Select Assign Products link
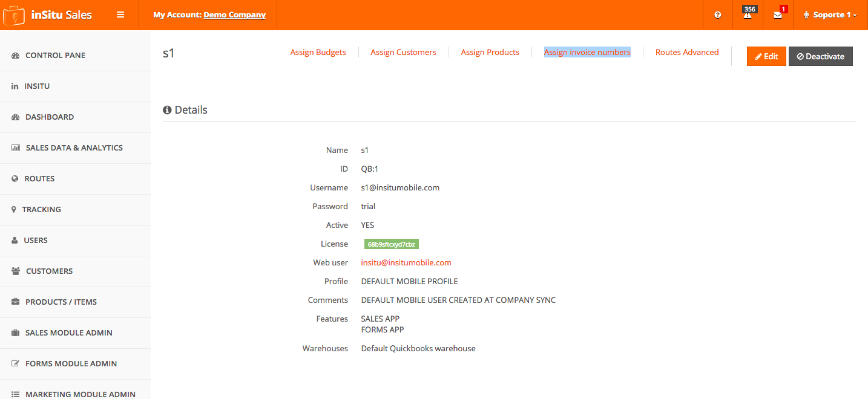This screenshot has height=399, width=868. pyautogui.click(x=490, y=53)
